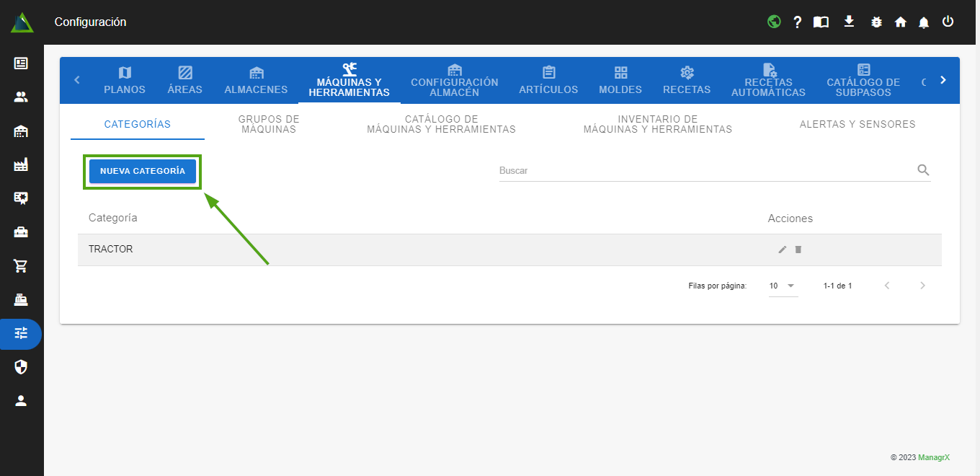Viewport: 980px width, 476px height.
Task: Click the Nueva Categoría button
Action: [143, 171]
